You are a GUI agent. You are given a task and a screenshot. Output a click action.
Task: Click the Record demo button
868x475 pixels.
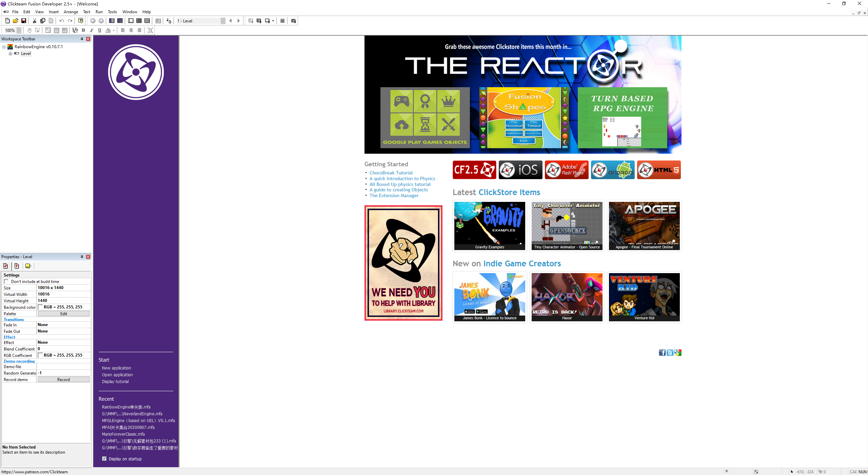pyautogui.click(x=63, y=379)
